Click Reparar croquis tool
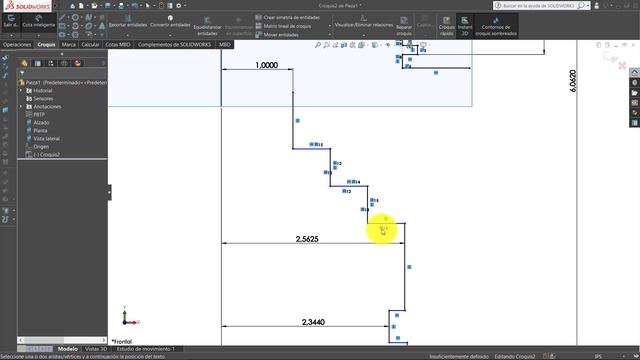 click(404, 26)
